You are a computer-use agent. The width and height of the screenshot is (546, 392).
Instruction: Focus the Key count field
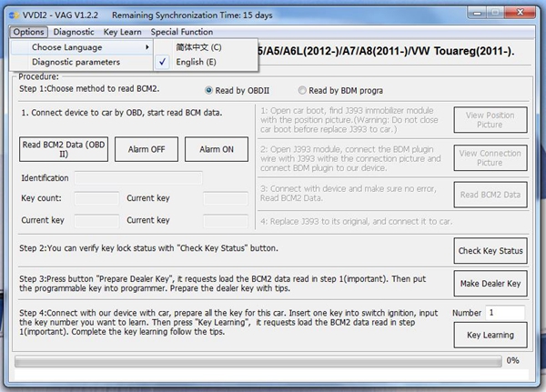point(96,198)
